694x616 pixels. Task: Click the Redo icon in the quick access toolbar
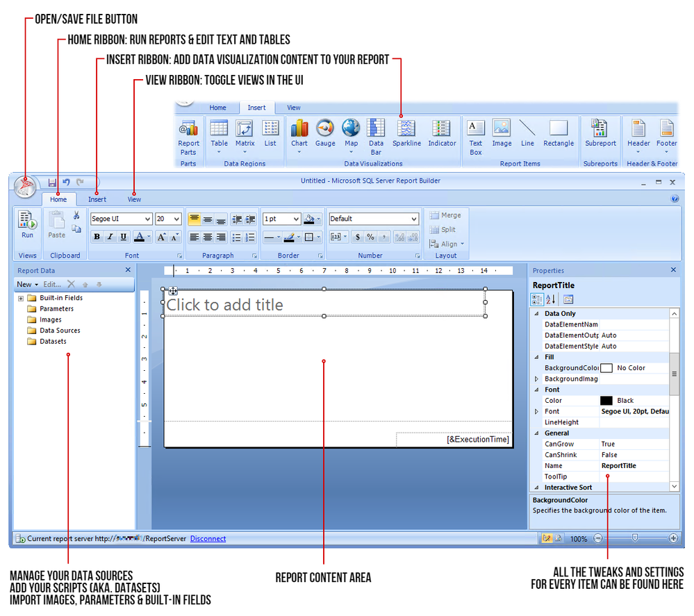coord(80,182)
